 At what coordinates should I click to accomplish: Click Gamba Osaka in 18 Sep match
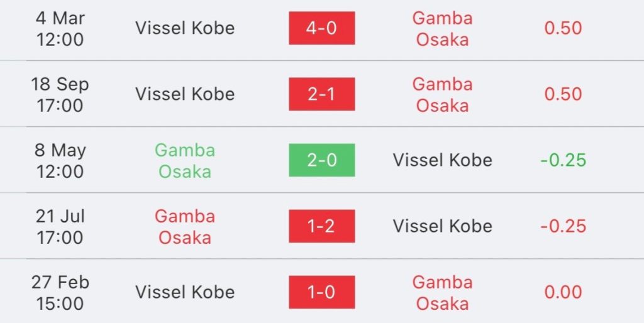[x=442, y=95]
